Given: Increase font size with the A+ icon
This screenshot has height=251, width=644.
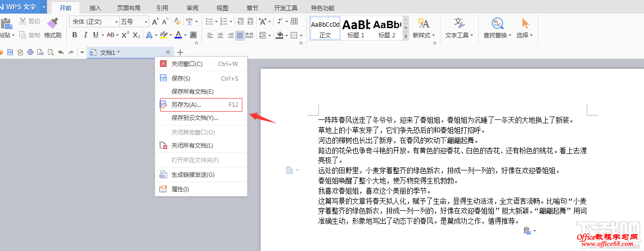Looking at the screenshot, I should (156, 21).
